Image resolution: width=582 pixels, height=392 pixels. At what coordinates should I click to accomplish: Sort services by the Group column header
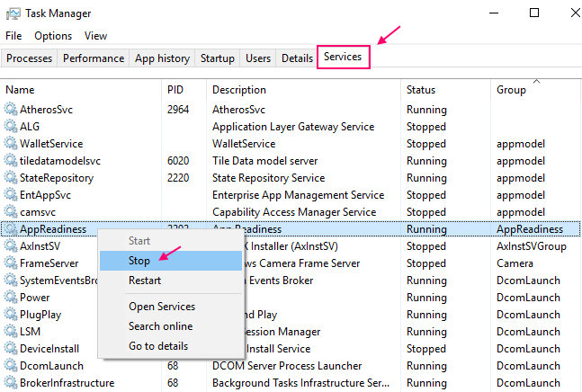pos(511,90)
